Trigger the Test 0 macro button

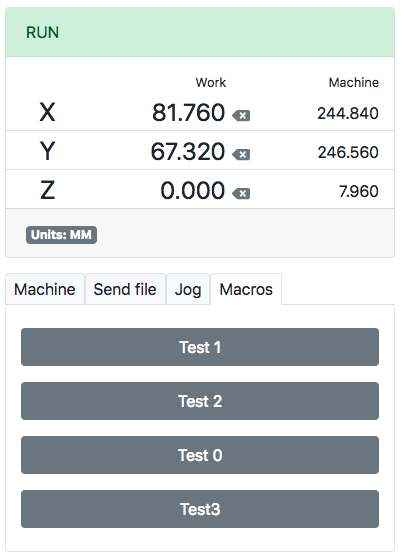(x=200, y=455)
